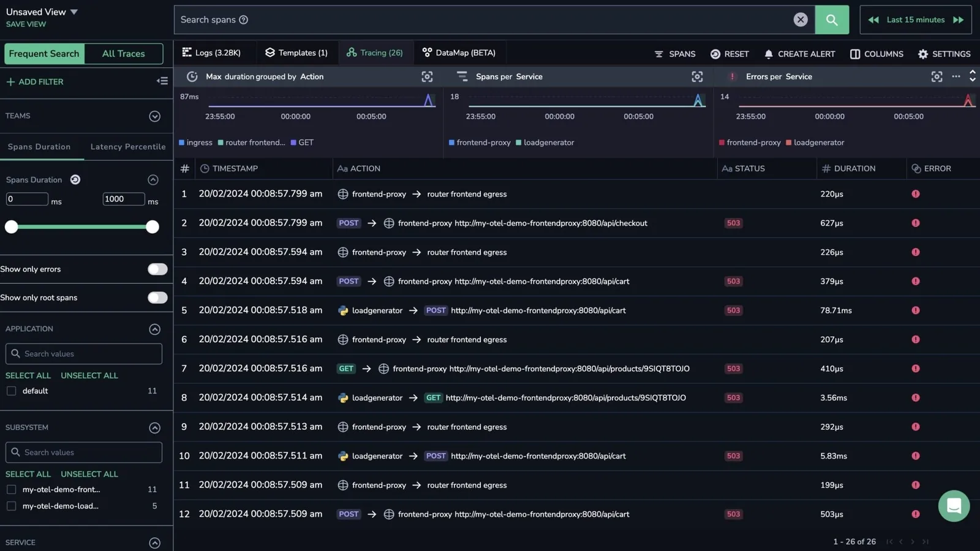Viewport: 980px width, 551px height.
Task: Open the support chat bubble
Action: pyautogui.click(x=954, y=506)
